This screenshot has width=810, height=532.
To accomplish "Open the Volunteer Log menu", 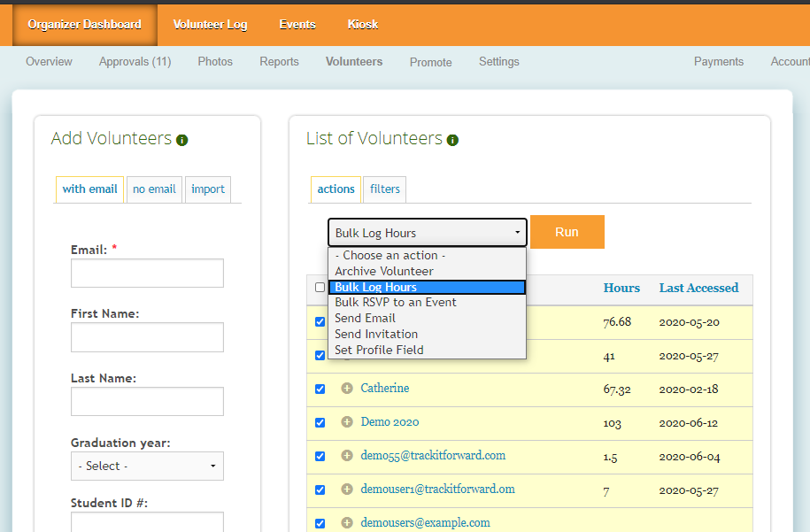I will [x=210, y=24].
